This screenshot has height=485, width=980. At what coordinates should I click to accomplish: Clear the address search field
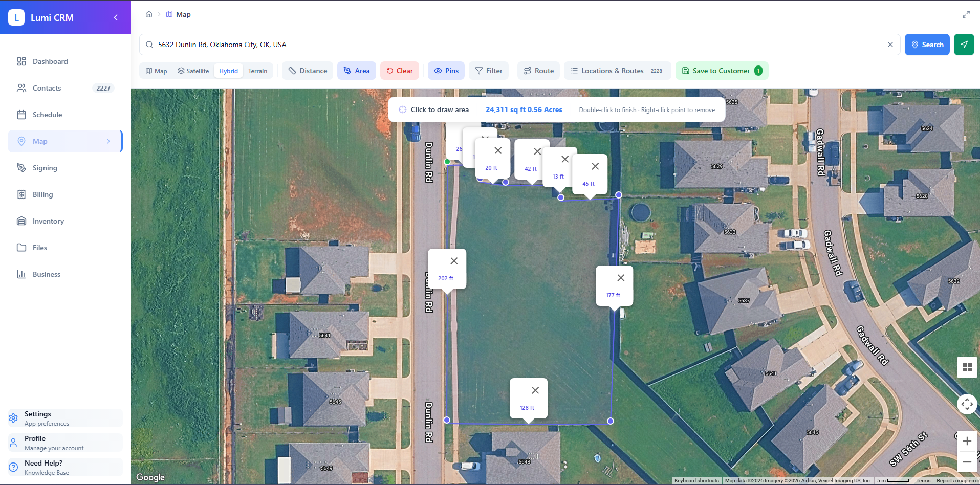pyautogui.click(x=889, y=45)
